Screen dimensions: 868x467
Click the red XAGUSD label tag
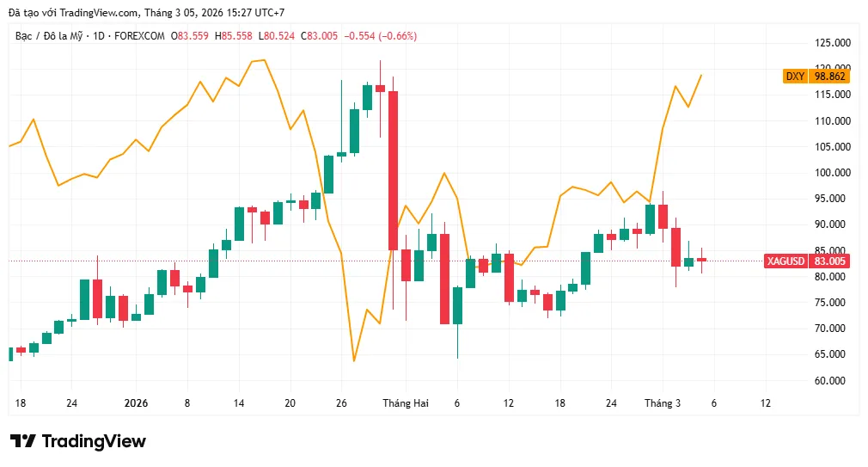786,261
